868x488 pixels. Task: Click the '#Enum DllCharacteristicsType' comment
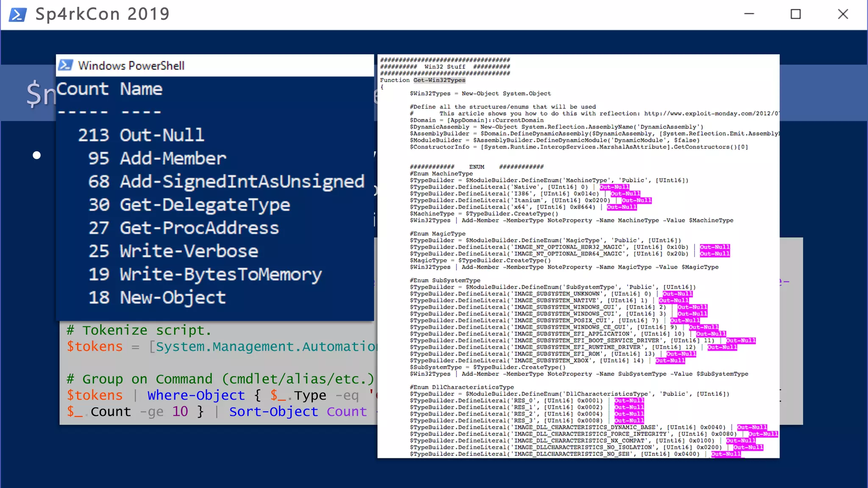click(x=462, y=387)
